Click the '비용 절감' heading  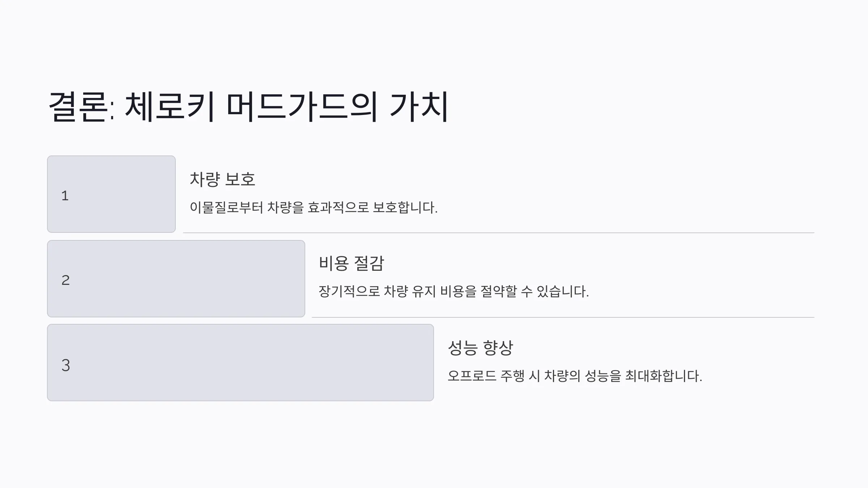pyautogui.click(x=351, y=263)
